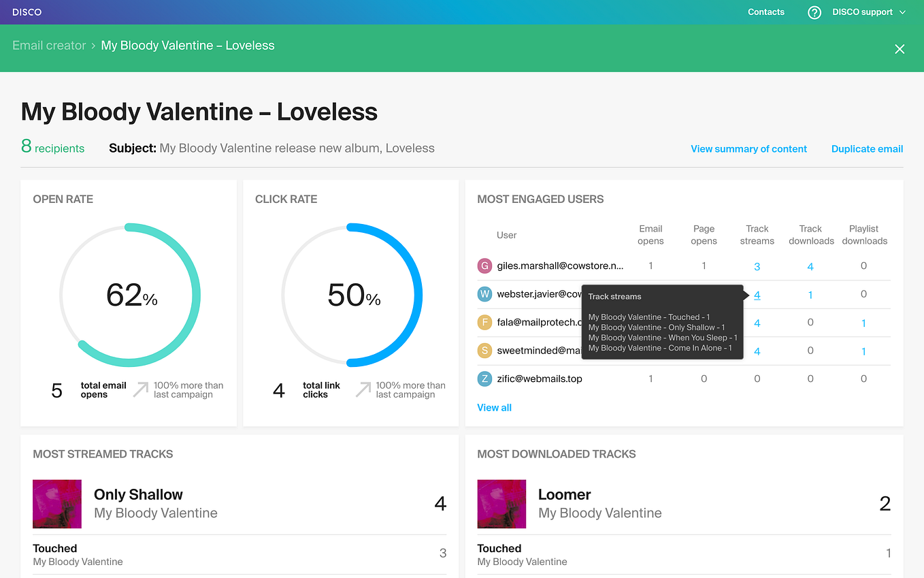Image resolution: width=924 pixels, height=578 pixels.
Task: Click the Most Engaged Users heading
Action: click(540, 199)
